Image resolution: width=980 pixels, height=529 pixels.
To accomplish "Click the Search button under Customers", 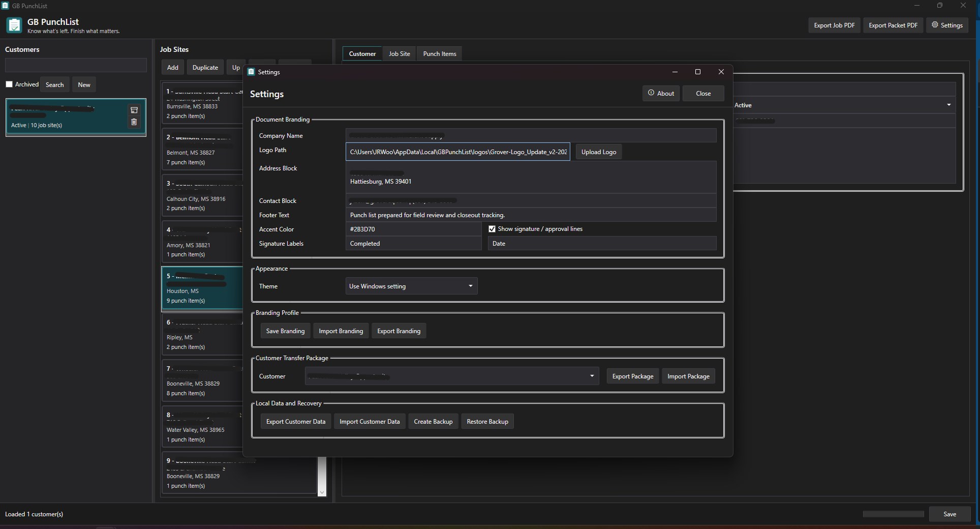I will click(x=55, y=85).
